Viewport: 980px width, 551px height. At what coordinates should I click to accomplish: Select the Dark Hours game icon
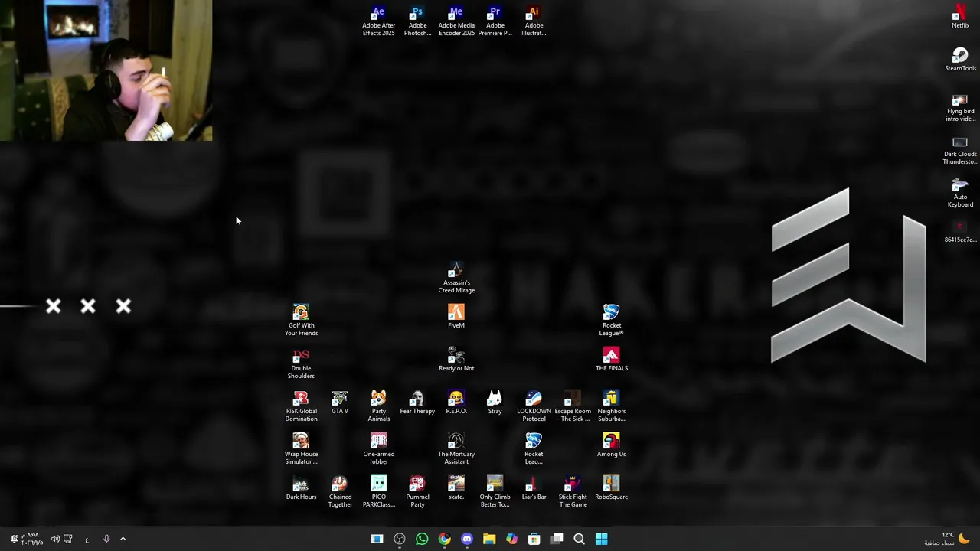pos(301,488)
